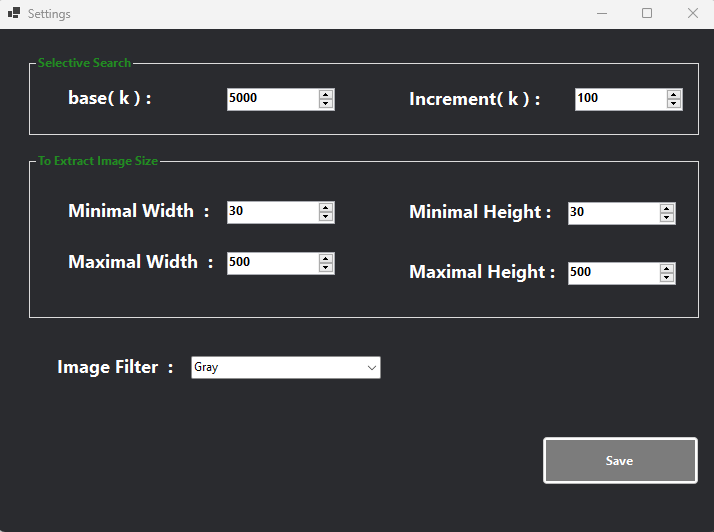
Task: Click the "To Extract Image Size" group label
Action: [x=98, y=161]
